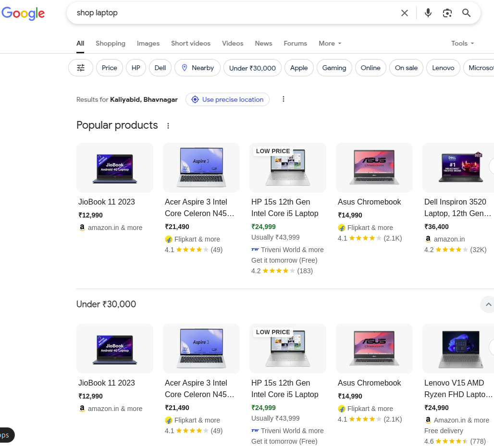Toggle the Dell brand filter chip
Viewport: 494px width, 448px height.
tap(160, 68)
